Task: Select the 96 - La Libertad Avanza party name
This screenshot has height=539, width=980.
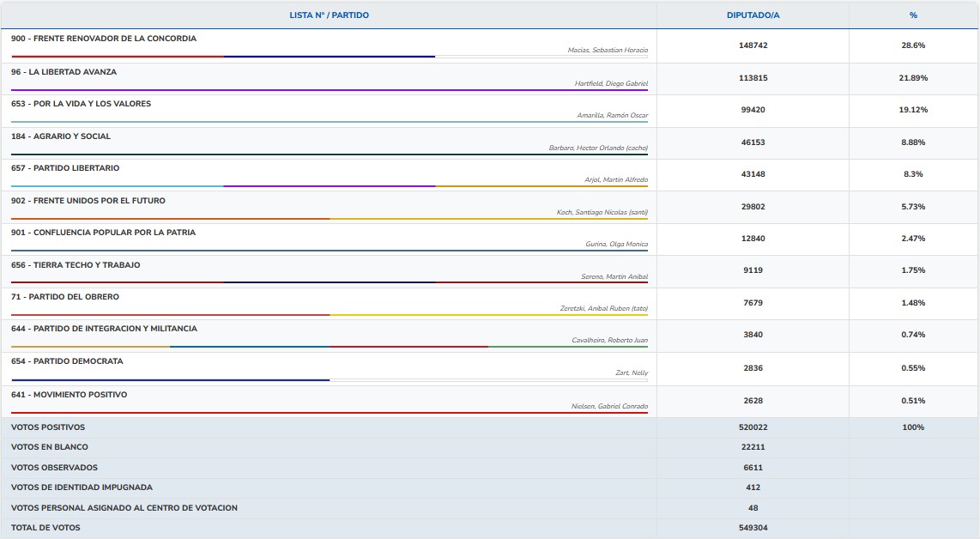Action: coord(64,72)
